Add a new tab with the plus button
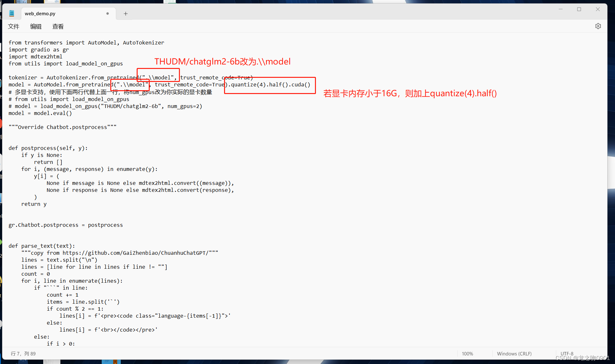The height and width of the screenshot is (364, 615). pyautogui.click(x=126, y=13)
